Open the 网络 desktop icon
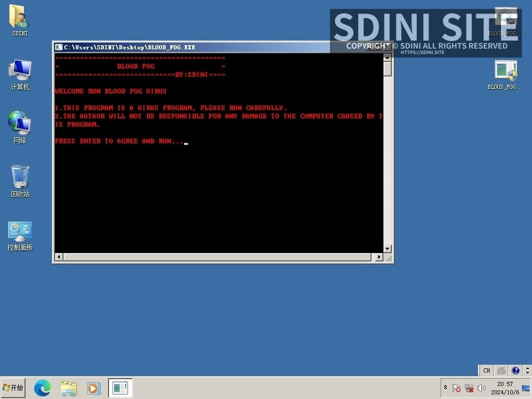The image size is (532, 399). [20, 127]
